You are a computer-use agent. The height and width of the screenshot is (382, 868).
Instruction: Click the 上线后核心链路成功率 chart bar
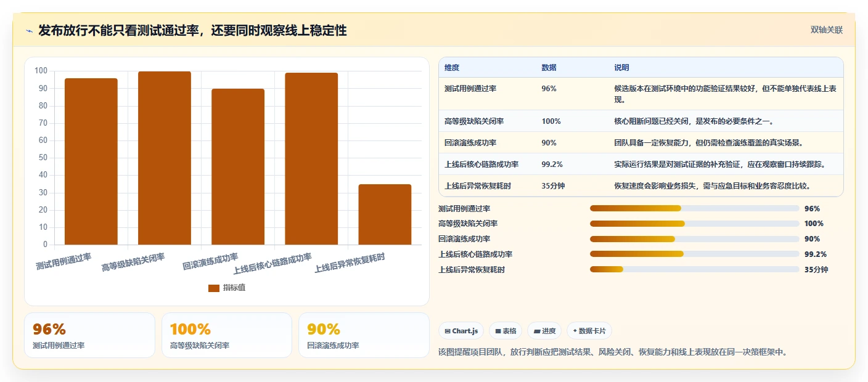[x=311, y=158]
